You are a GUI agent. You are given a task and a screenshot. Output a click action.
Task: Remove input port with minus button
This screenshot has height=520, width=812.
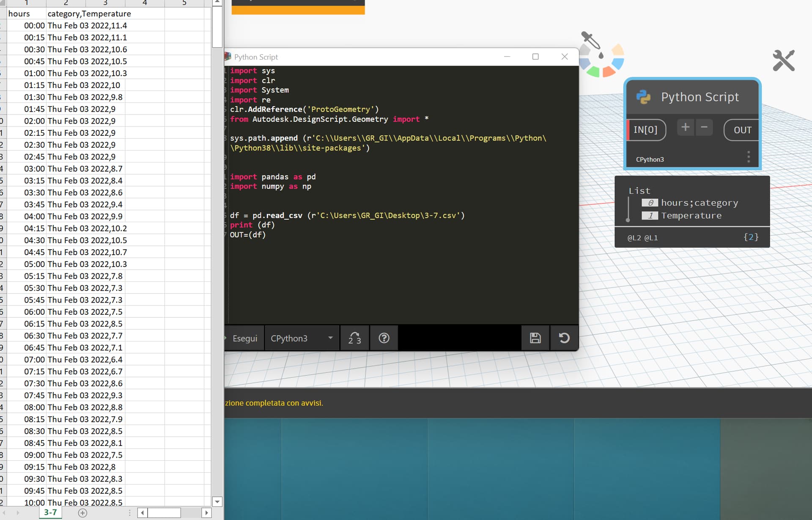(704, 127)
